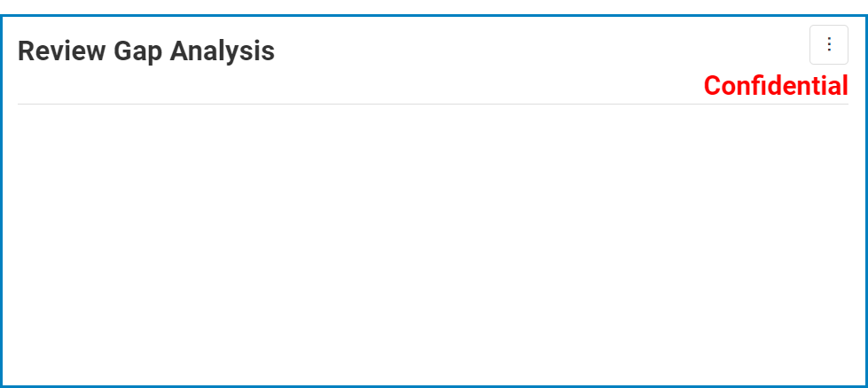Click the red Confidential label

[775, 86]
